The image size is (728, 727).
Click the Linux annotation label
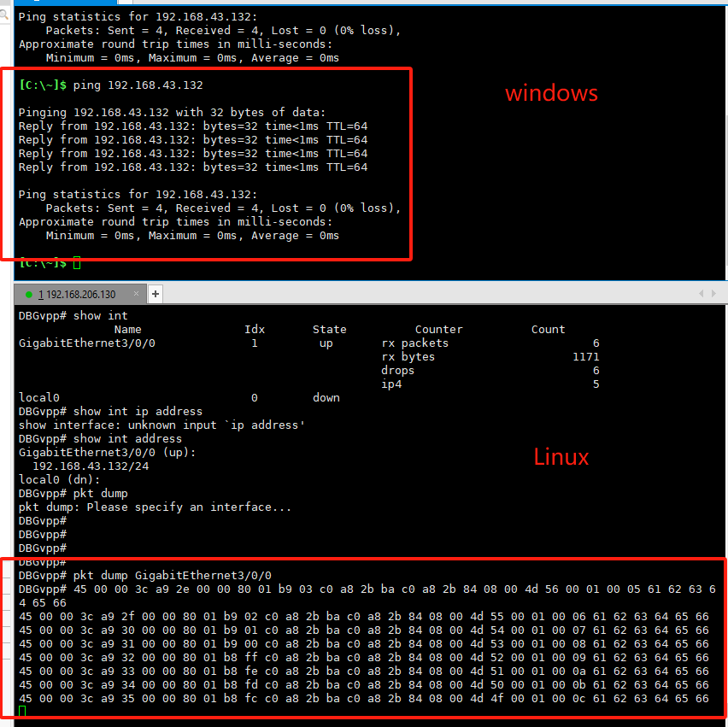[561, 457]
